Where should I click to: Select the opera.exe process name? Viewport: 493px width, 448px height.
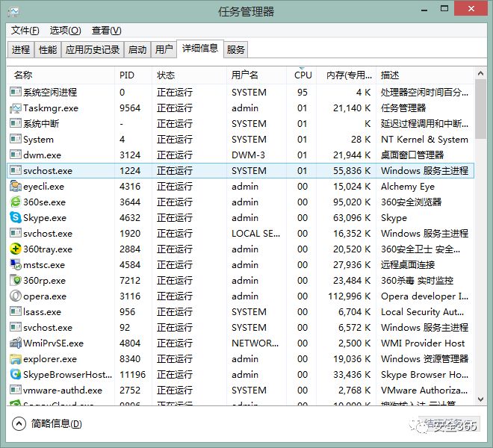click(x=45, y=296)
